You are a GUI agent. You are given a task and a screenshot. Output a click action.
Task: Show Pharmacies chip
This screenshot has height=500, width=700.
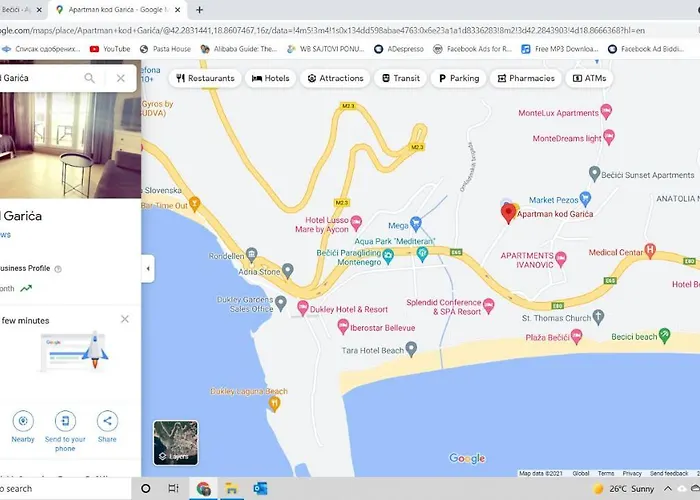point(526,78)
